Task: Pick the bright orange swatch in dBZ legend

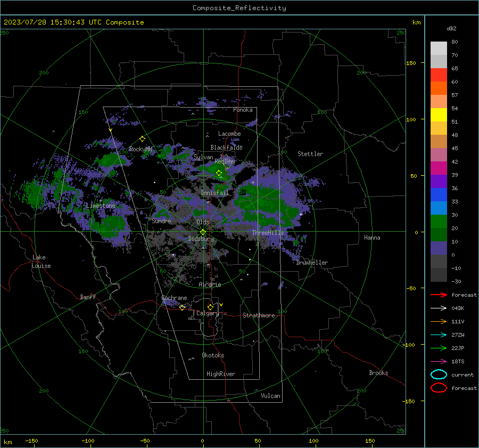Action: point(439,88)
